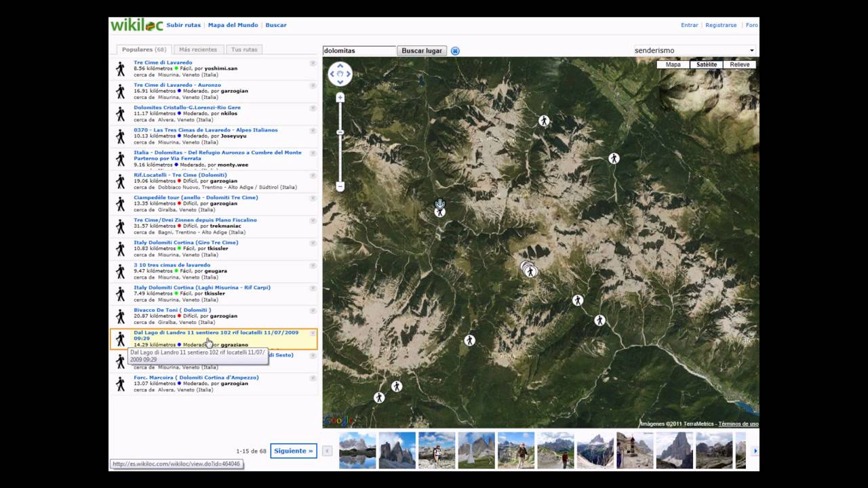Image resolution: width=868 pixels, height=488 pixels.
Task: Switch map to Satélite view
Action: point(707,64)
